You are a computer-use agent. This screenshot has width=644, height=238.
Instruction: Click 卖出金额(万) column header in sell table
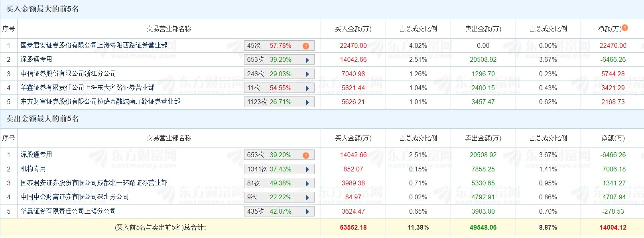483,138
